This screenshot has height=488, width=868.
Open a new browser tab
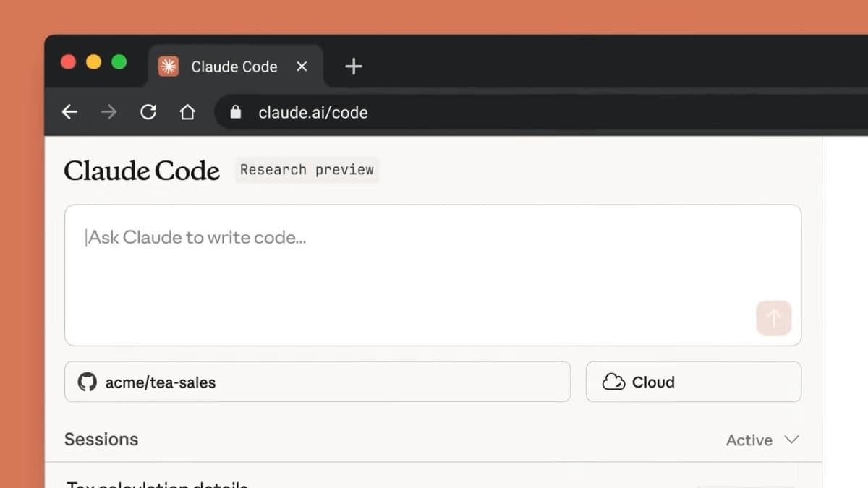pyautogui.click(x=353, y=66)
